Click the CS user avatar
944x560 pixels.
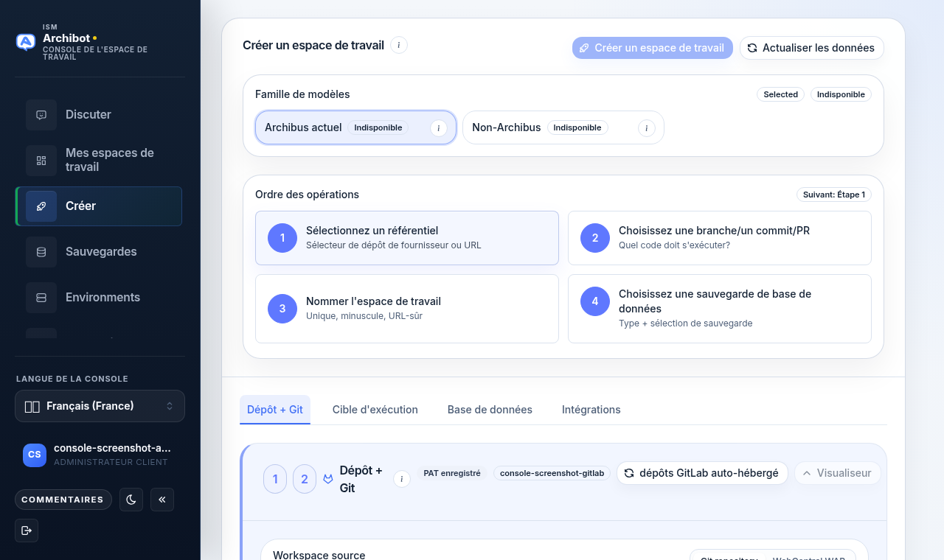(35, 455)
